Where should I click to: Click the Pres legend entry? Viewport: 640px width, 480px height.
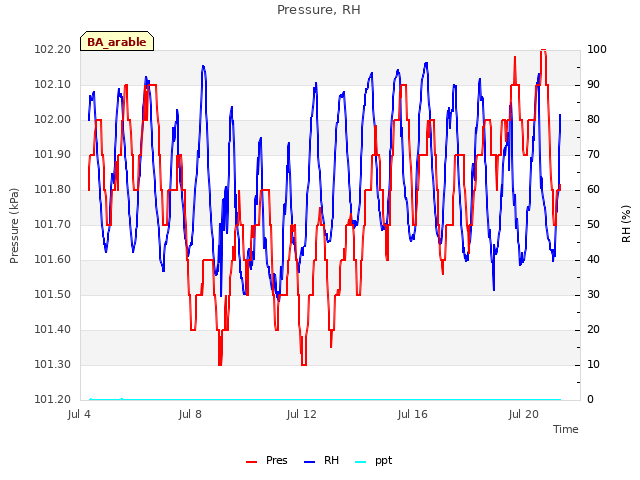(x=267, y=461)
